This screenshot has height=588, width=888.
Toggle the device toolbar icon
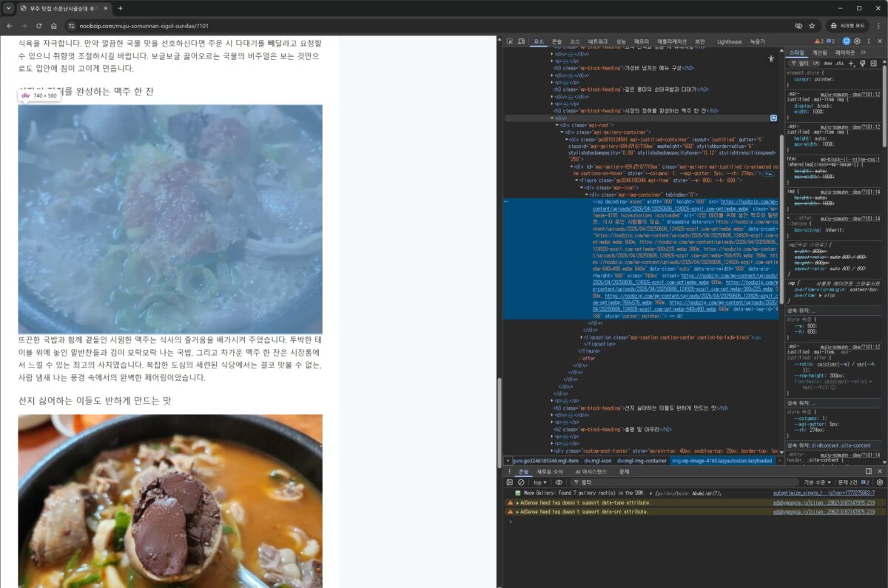coord(522,41)
